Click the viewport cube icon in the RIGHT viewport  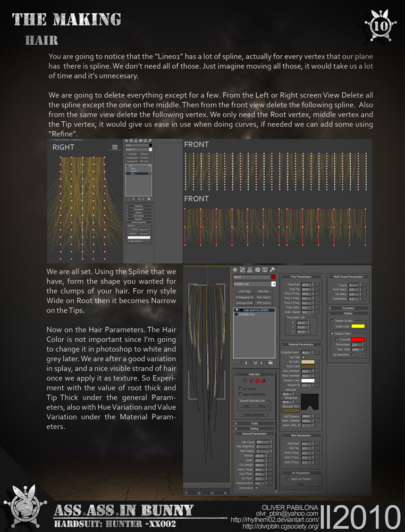[x=115, y=147]
